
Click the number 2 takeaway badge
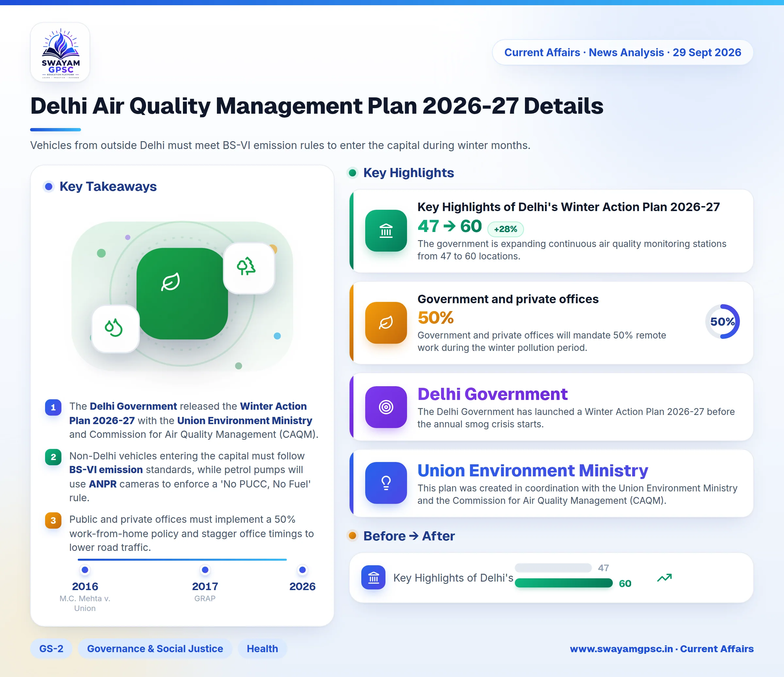click(53, 457)
